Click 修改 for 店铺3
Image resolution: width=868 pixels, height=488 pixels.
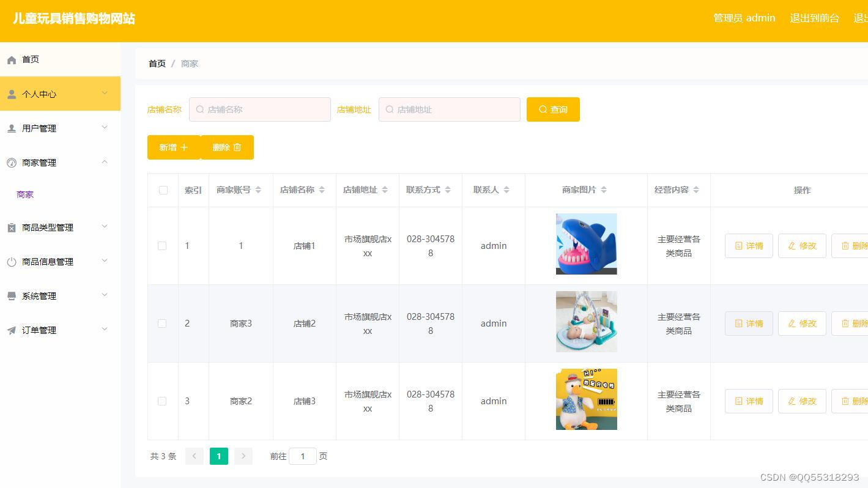pos(802,401)
